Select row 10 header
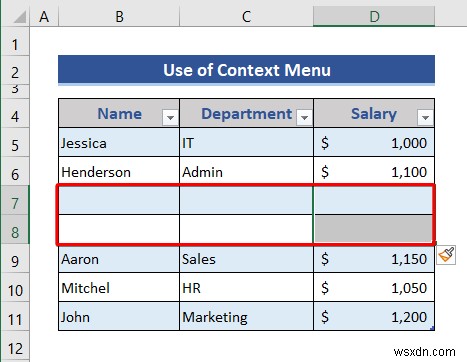The image size is (467, 362). pos(15,288)
